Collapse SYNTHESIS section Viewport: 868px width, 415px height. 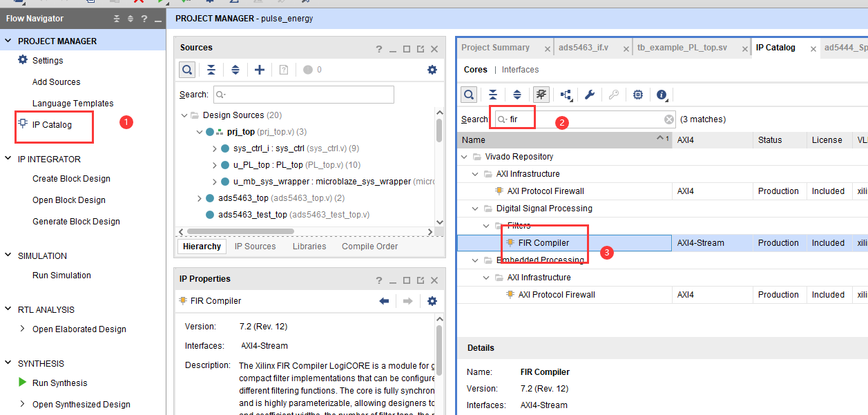click(x=8, y=363)
